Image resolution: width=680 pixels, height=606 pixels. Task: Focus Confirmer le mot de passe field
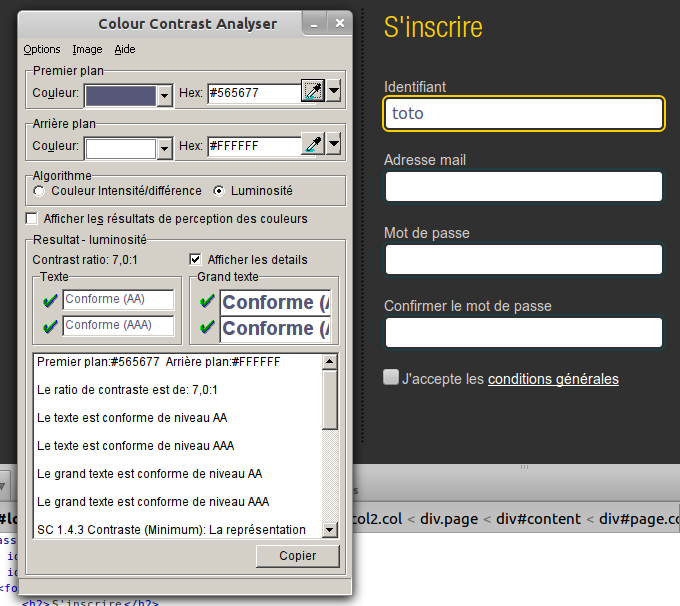pos(524,333)
